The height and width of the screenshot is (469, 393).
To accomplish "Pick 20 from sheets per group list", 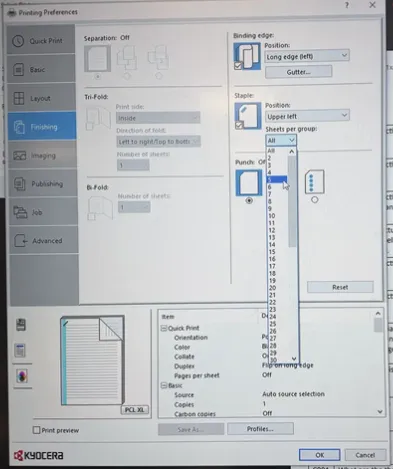I will (x=278, y=288).
